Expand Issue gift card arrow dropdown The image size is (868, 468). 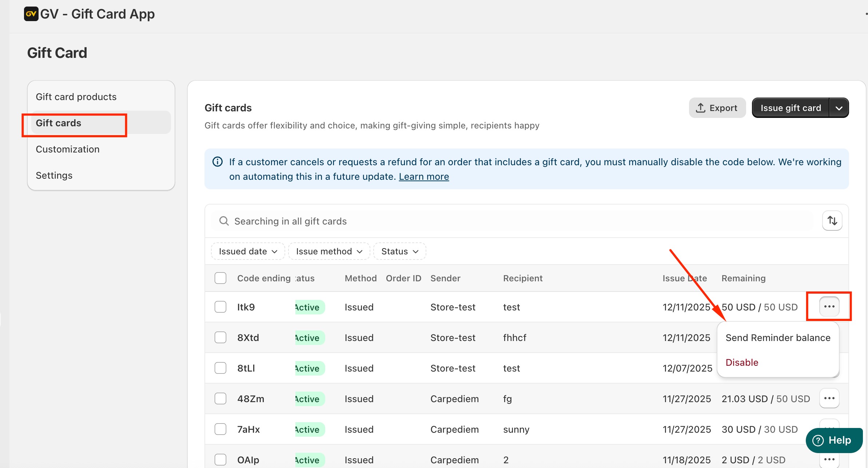click(x=839, y=108)
